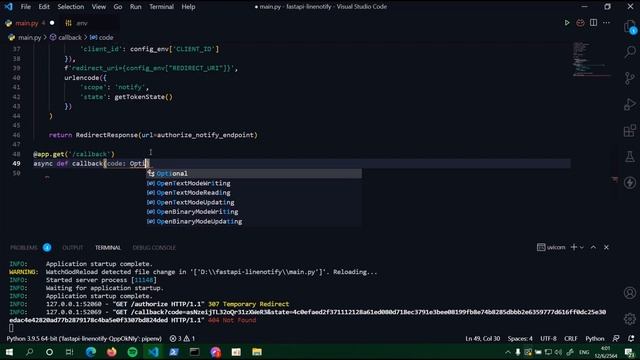640x360 pixels.
Task: Open the Windows Start menu
Action: (9, 352)
